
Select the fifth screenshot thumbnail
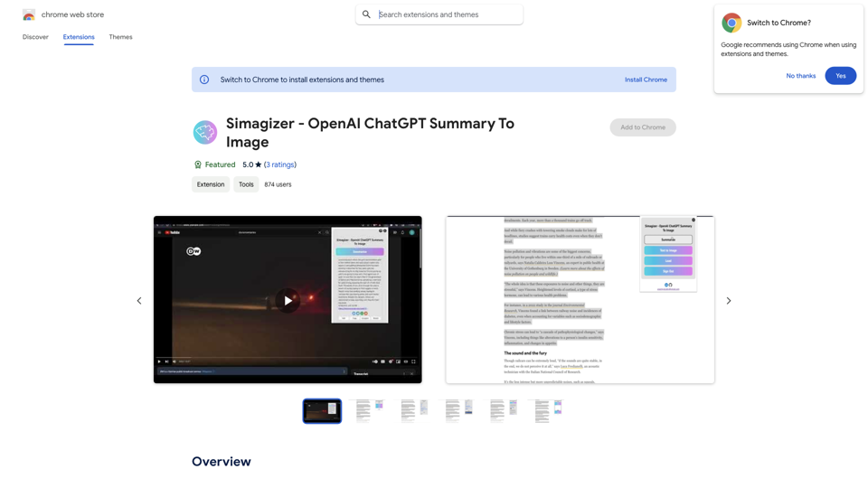[502, 411]
